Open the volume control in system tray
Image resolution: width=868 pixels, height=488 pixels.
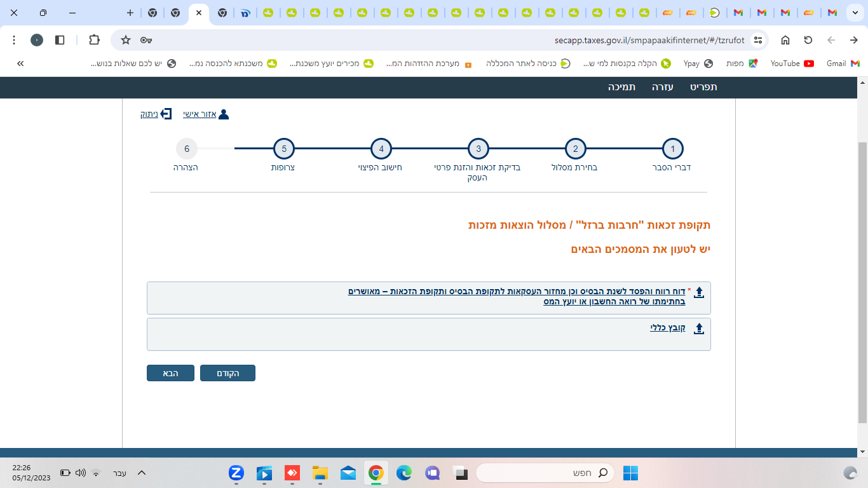click(81, 473)
